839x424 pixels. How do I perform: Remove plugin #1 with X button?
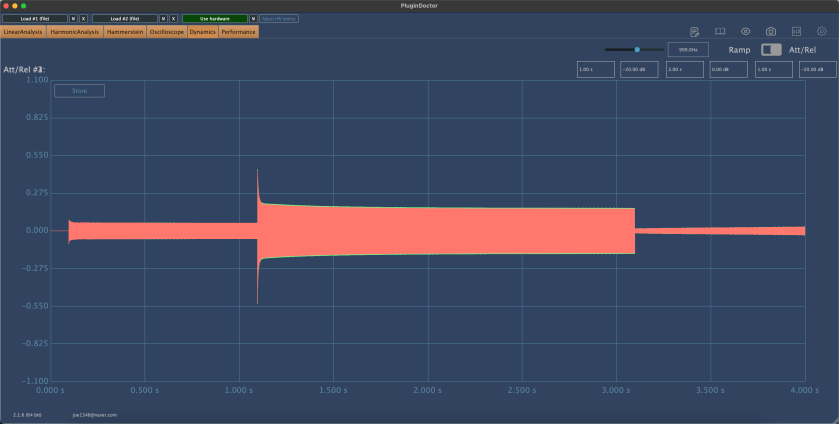pyautogui.click(x=83, y=19)
